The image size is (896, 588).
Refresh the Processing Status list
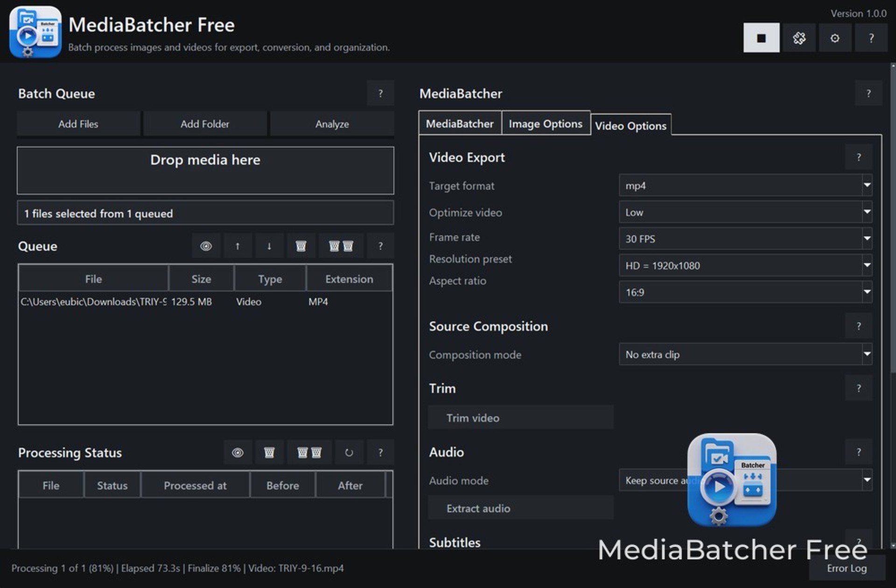(349, 452)
